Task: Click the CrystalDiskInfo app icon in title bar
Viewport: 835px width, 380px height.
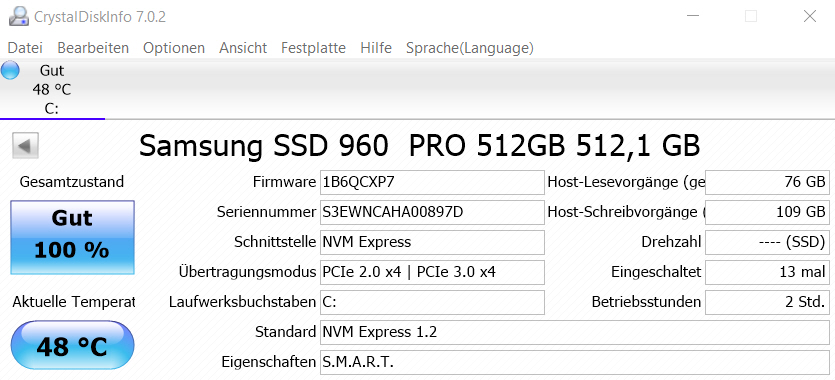Action: coord(19,16)
